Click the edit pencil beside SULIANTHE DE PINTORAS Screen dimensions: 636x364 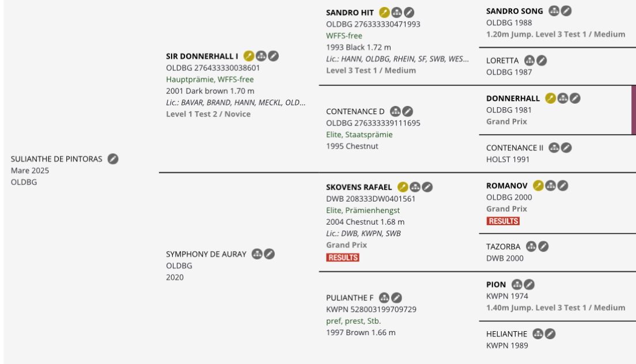click(113, 159)
